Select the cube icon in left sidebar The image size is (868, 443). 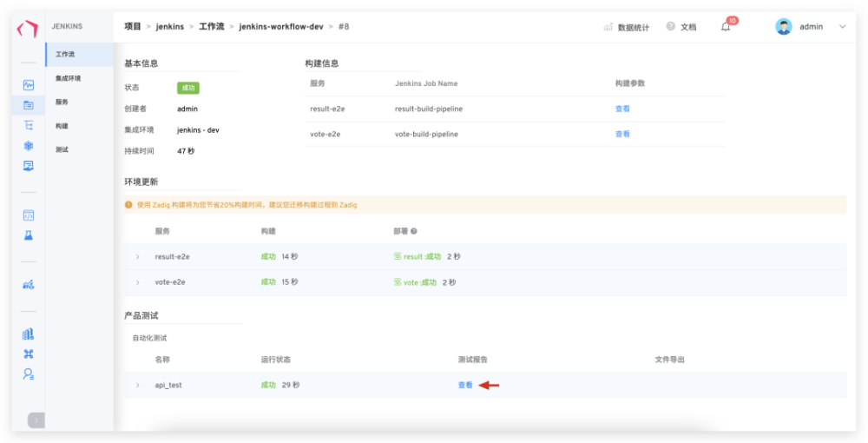[x=29, y=146]
